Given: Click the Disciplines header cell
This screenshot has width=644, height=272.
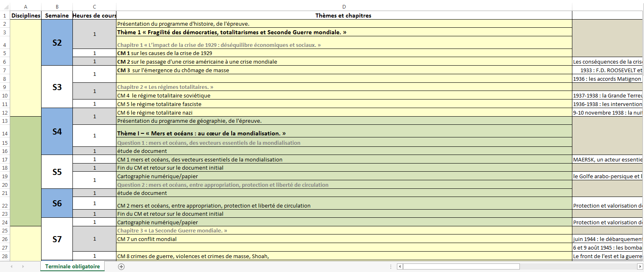Looking at the screenshot, I should click(26, 15).
